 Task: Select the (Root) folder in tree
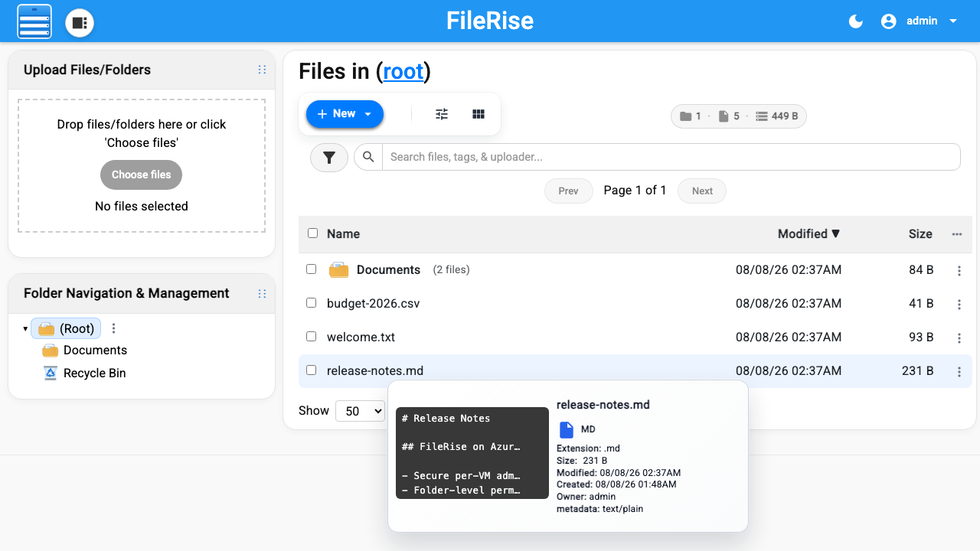(66, 328)
